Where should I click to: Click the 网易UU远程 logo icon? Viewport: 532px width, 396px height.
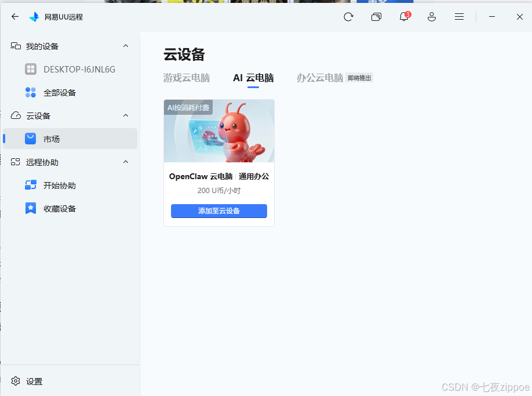point(34,17)
